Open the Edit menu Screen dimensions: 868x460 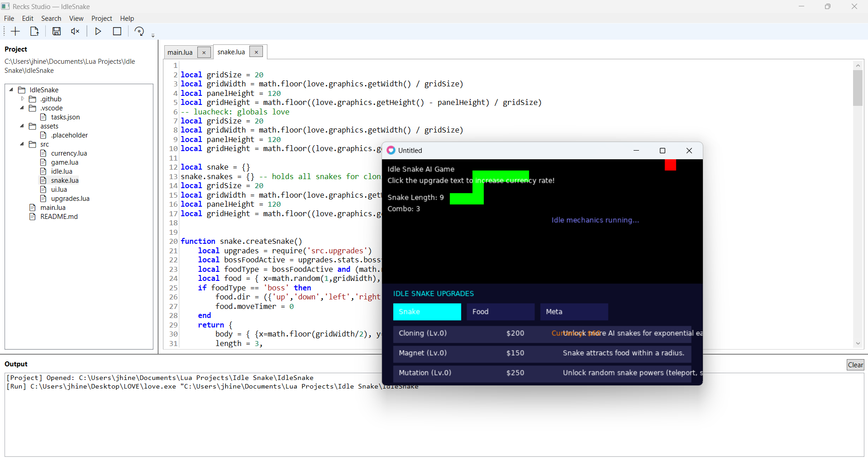click(x=28, y=19)
